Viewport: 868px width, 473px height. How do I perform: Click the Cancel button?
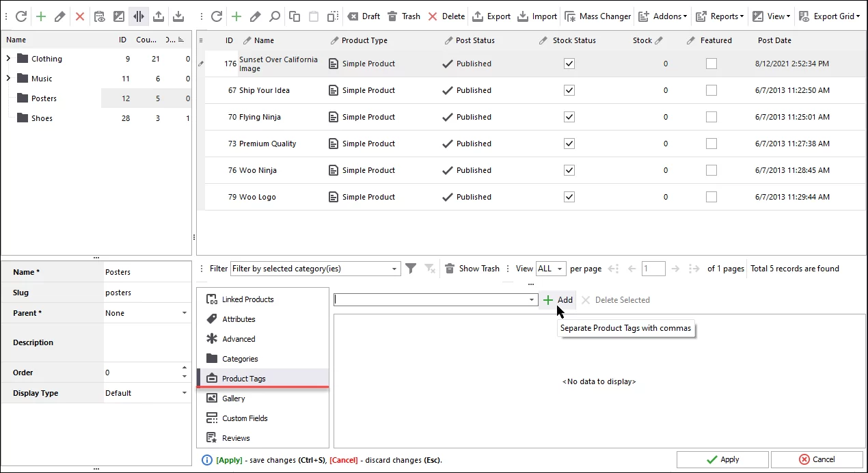(x=816, y=459)
